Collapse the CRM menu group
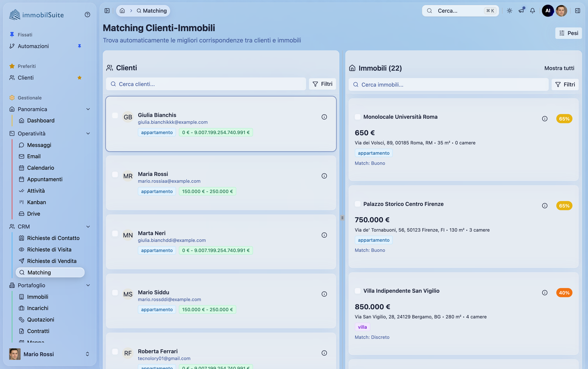The height and width of the screenshot is (369, 588). coord(88,227)
